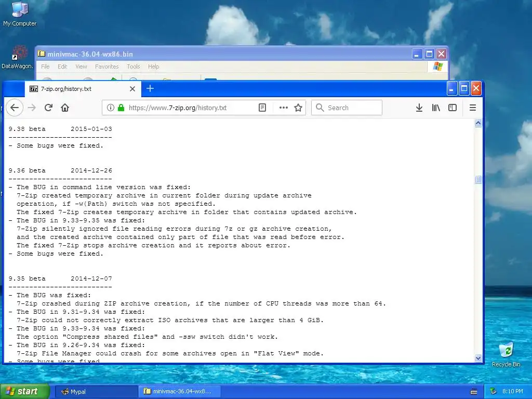This screenshot has height=399, width=532.
Task: Click the date 2014-12-26
Action: click(91, 170)
